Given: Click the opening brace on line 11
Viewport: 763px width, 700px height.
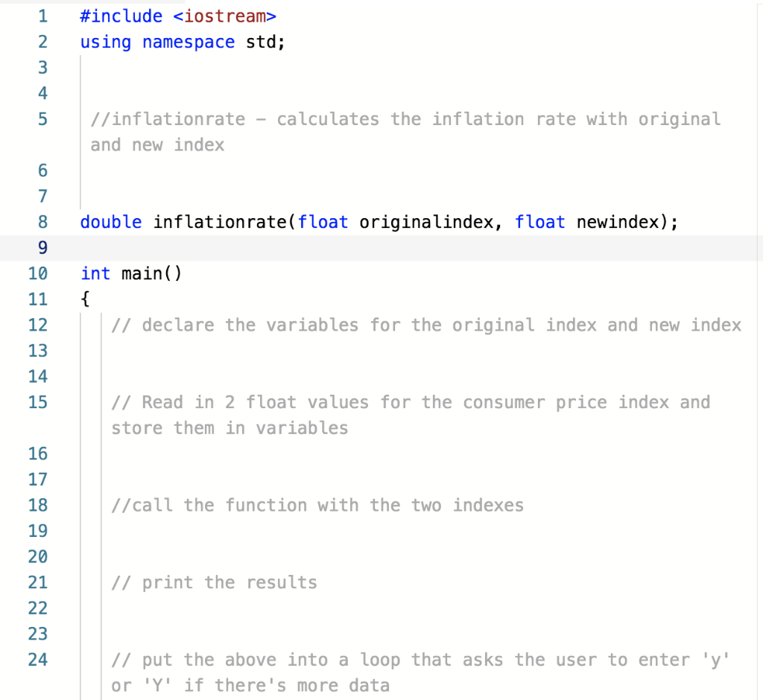Looking at the screenshot, I should 84,299.
